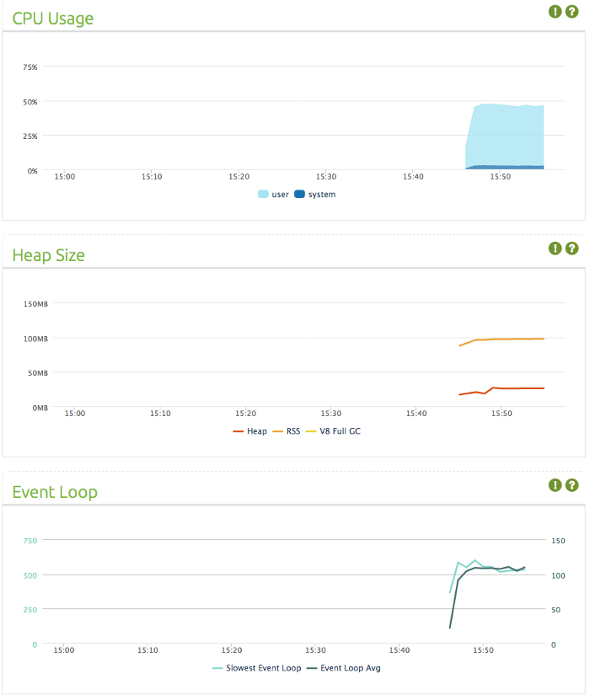Open the CPU Usage help question icon
Viewport: 590px width, 700px height.
click(571, 12)
